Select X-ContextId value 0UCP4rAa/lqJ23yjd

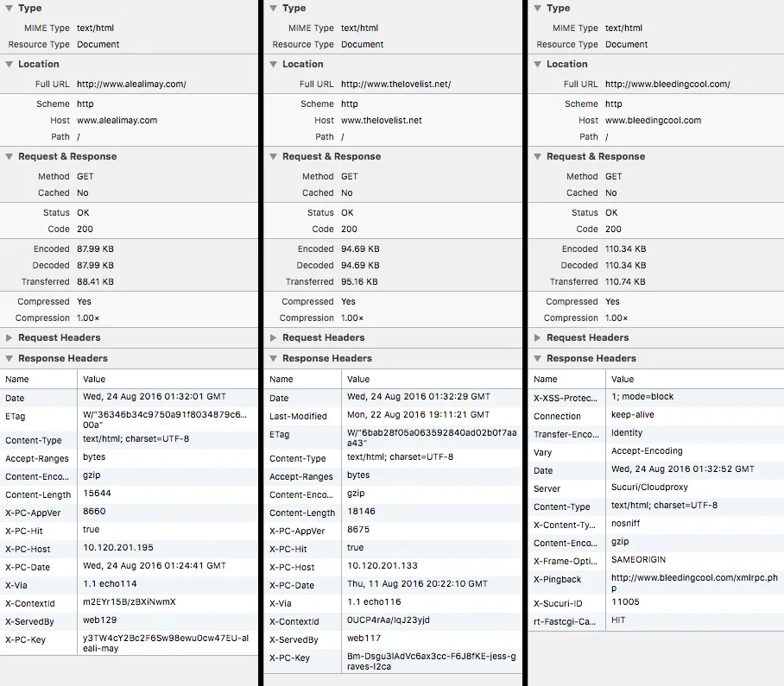388,620
